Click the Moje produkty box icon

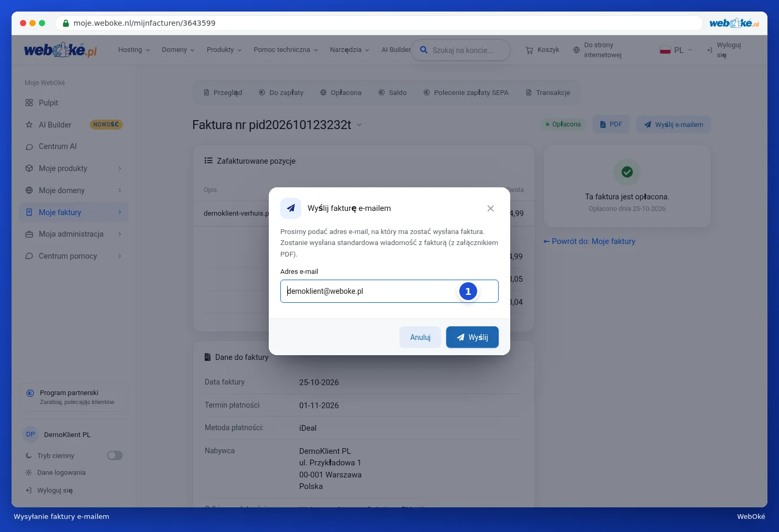coord(29,168)
